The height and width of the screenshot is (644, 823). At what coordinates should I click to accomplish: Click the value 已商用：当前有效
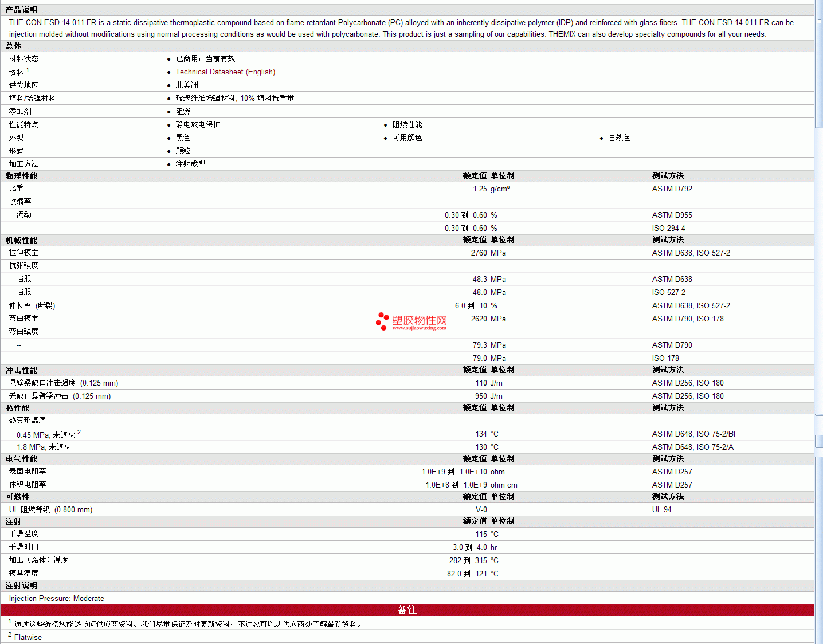pos(205,58)
